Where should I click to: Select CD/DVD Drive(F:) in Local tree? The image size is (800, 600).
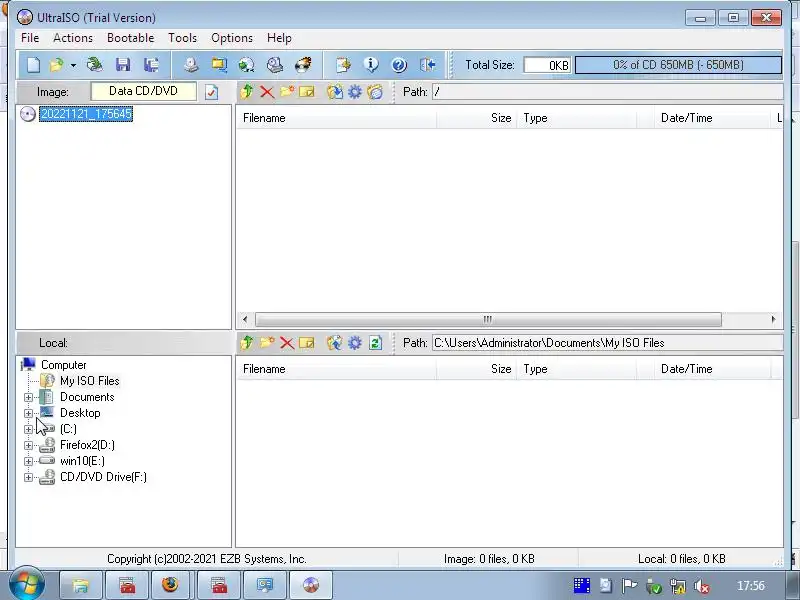click(103, 477)
